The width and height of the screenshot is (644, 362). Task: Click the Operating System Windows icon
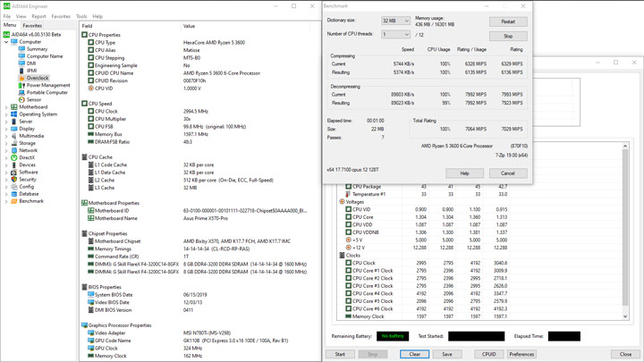14,114
